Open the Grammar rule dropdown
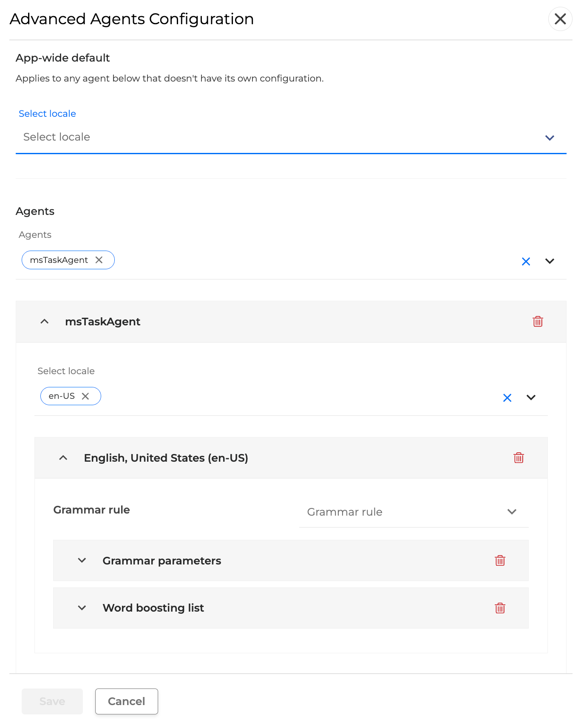The width and height of the screenshot is (584, 728). [x=414, y=512]
